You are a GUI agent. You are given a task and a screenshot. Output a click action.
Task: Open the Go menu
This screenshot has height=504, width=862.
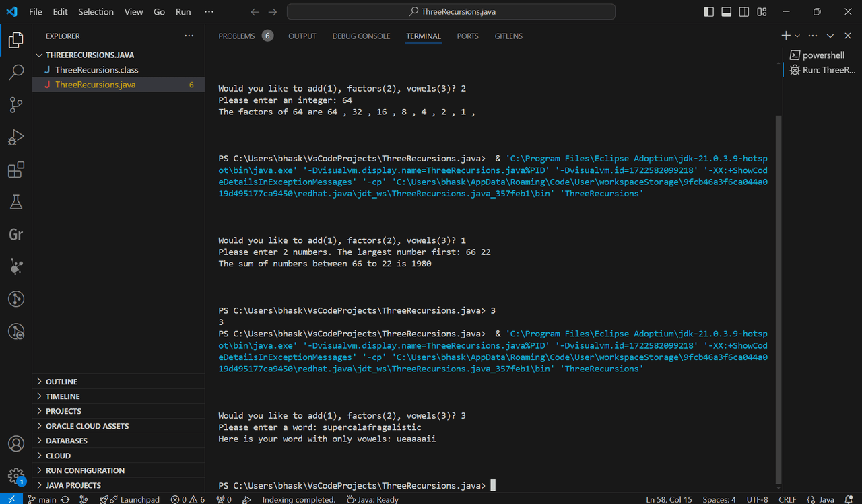point(159,12)
